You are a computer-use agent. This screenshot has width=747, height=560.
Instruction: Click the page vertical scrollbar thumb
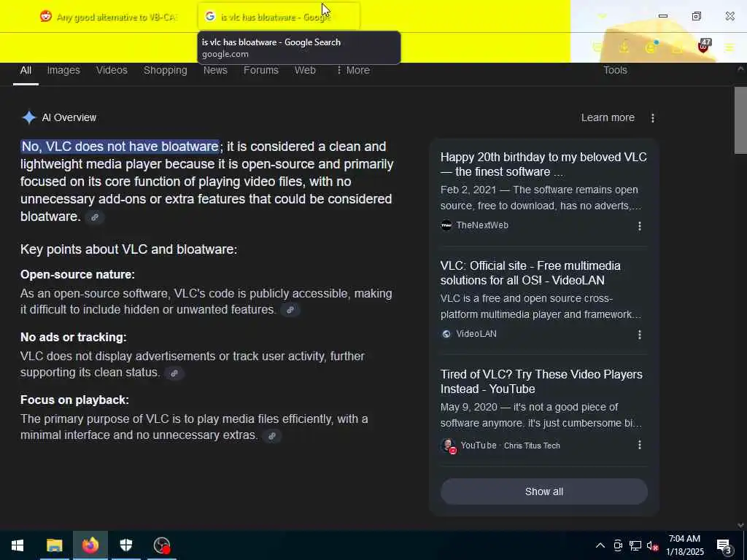pyautogui.click(x=740, y=120)
